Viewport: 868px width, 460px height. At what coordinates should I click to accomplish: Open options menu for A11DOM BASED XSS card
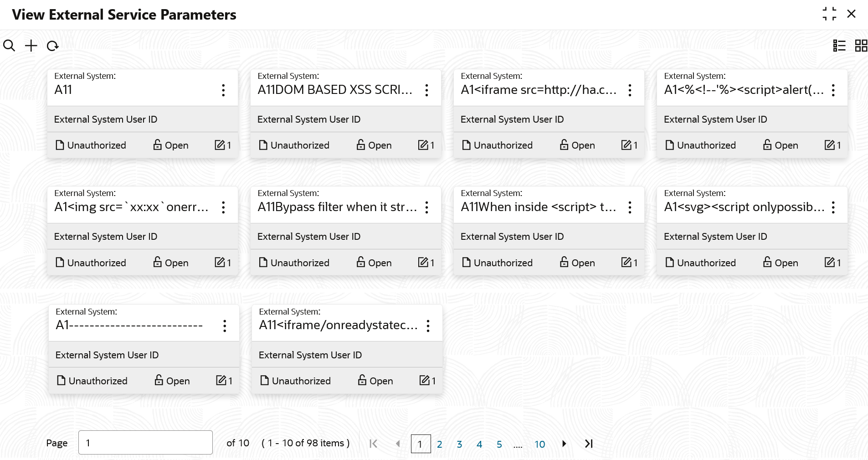click(426, 90)
